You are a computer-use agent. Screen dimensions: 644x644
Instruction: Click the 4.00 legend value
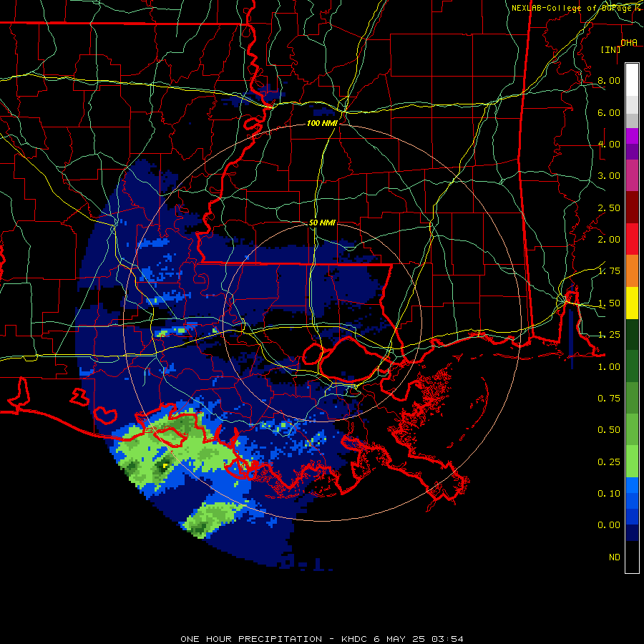pyautogui.click(x=609, y=144)
